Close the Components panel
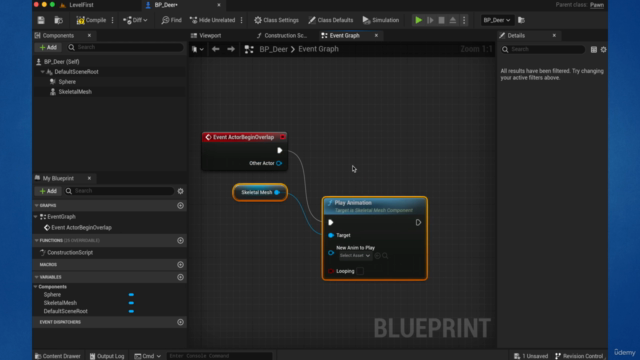 pyautogui.click(x=89, y=36)
